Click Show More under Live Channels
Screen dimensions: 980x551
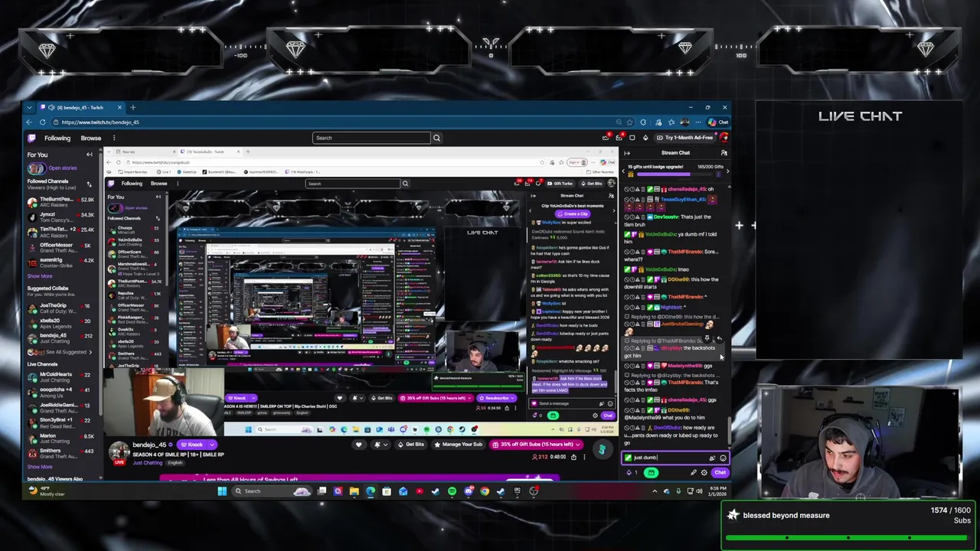tap(40, 467)
